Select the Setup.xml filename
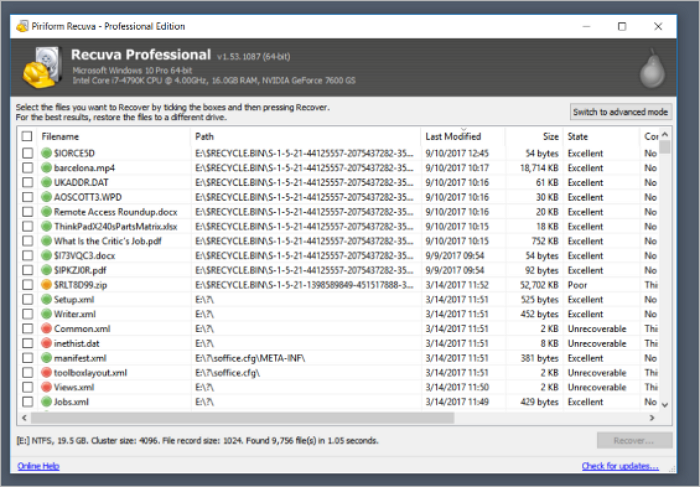This screenshot has height=487, width=700. point(74,300)
